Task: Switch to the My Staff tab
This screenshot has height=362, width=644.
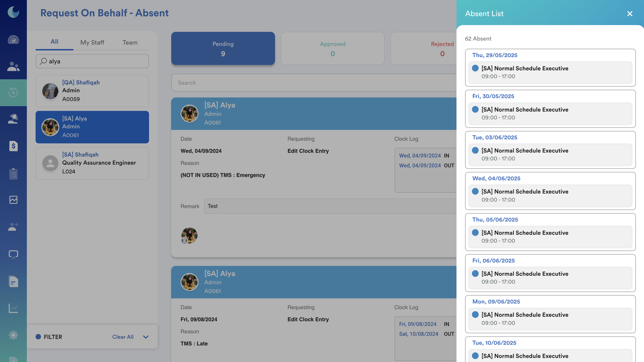Action: click(92, 42)
